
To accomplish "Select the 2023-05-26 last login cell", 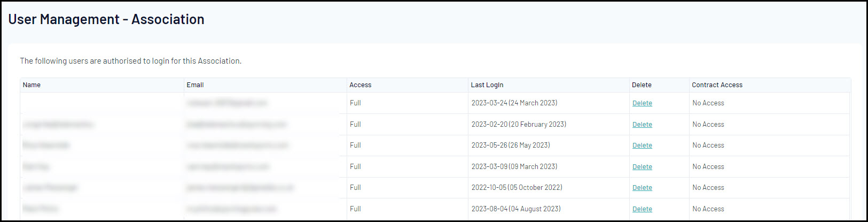I will (x=510, y=146).
